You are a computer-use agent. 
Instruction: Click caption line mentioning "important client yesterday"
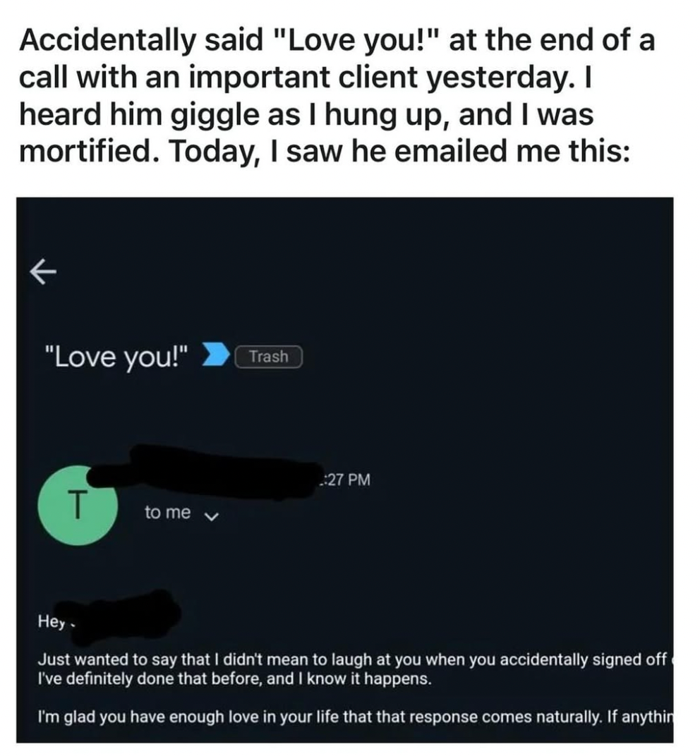click(x=306, y=77)
